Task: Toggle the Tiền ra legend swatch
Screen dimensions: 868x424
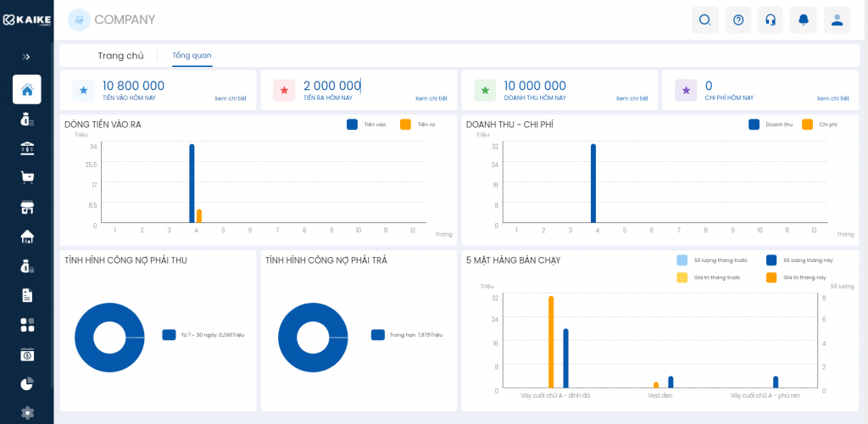Action: [406, 125]
